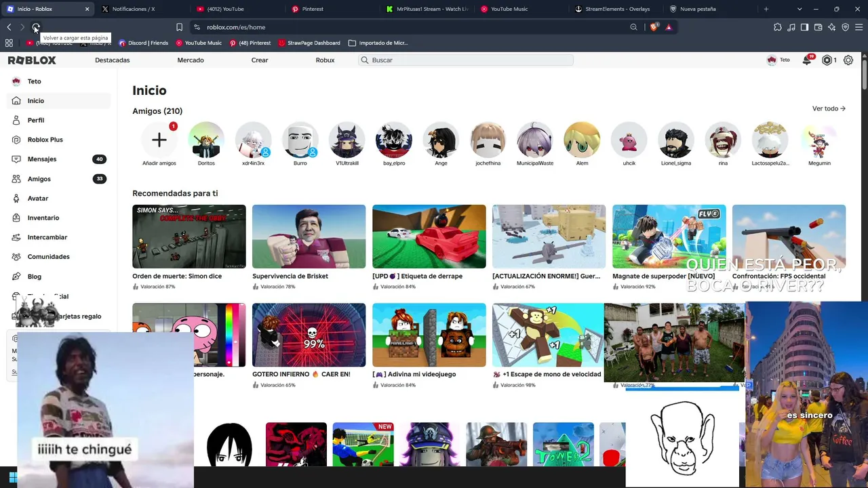Open Adivina mi videojuego game thumbnail
The image size is (868, 488).
[x=429, y=335]
